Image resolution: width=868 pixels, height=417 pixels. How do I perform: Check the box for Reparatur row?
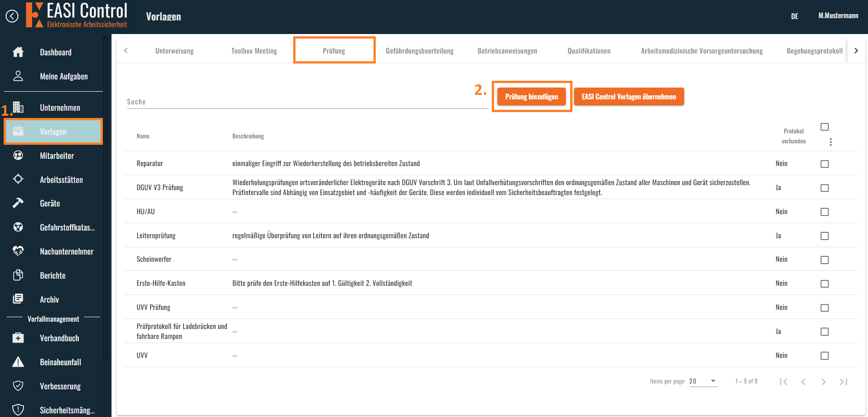tap(824, 164)
